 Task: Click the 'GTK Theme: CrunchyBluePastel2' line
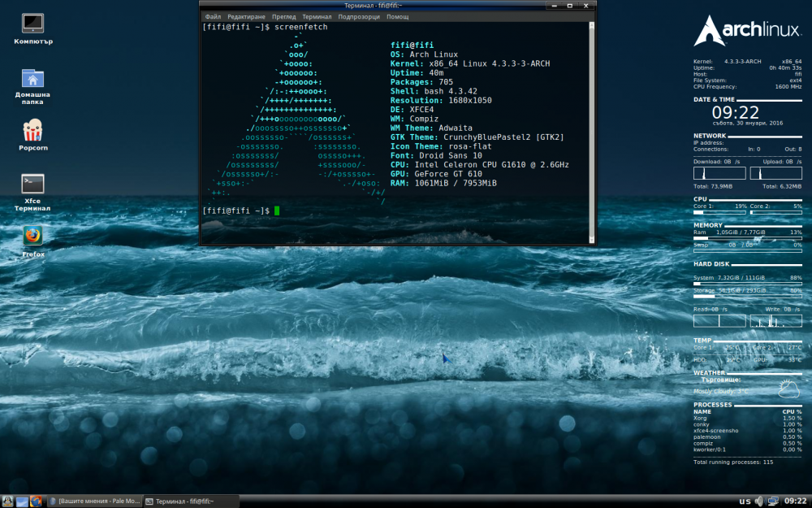point(477,137)
